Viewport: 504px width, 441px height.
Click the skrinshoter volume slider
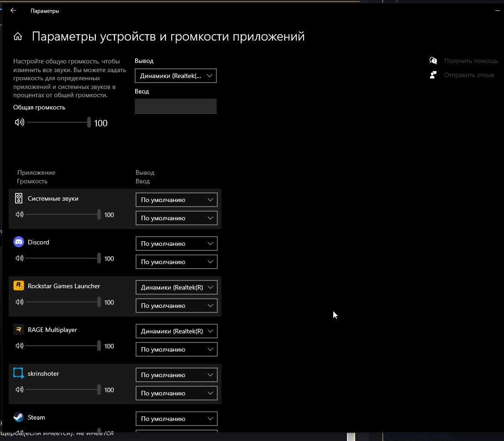63,389
